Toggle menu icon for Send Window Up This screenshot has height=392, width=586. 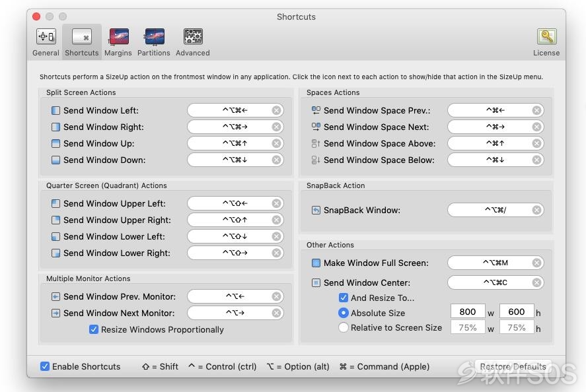pos(55,143)
